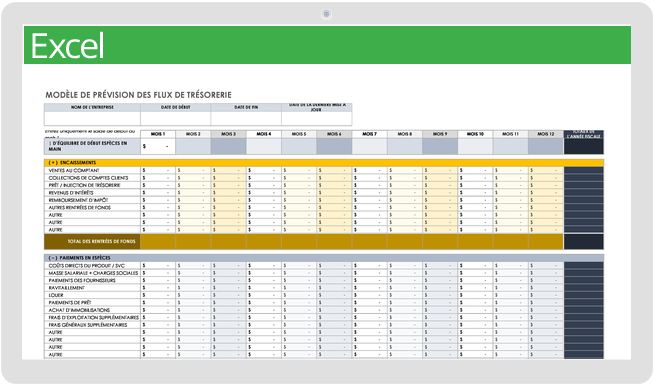The image size is (654, 385).
Task: Click the PAIEMENTS EN ESPÈCES section header
Action: (x=324, y=258)
